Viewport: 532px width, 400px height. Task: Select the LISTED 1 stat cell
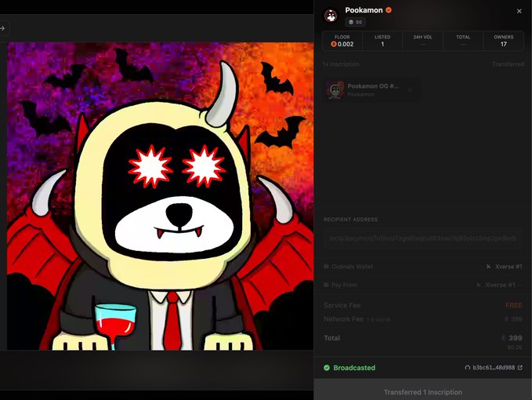tap(382, 41)
